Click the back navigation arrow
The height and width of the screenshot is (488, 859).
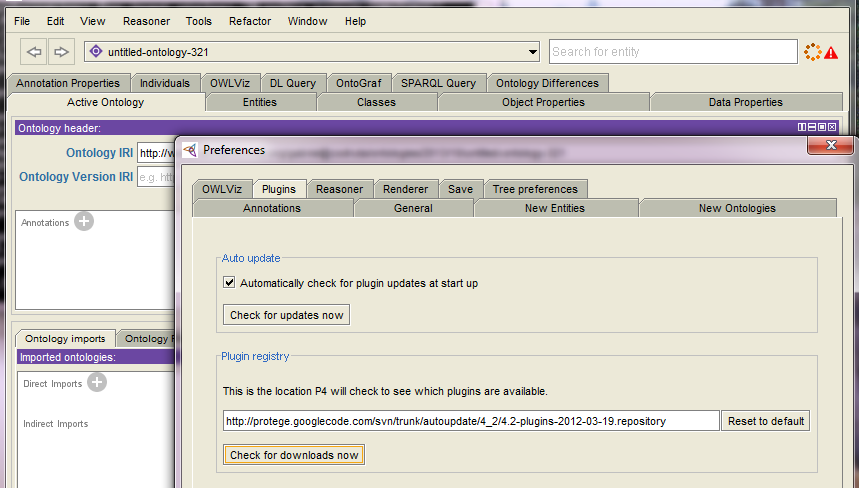(34, 52)
